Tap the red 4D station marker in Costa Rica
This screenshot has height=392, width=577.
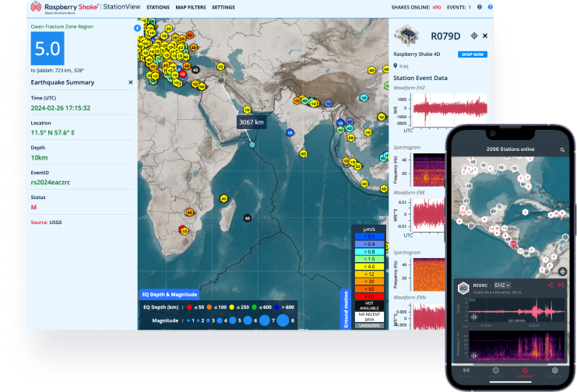click(512, 243)
